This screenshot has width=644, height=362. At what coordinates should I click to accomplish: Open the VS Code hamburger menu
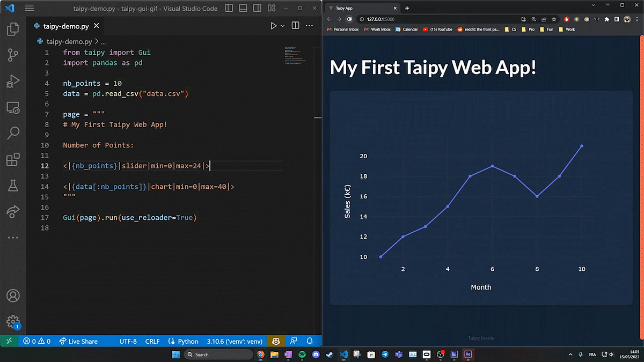point(30,8)
